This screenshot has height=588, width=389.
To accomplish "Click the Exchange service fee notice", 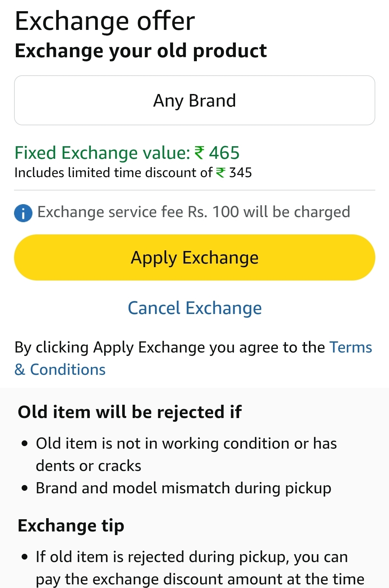I will point(194,212).
